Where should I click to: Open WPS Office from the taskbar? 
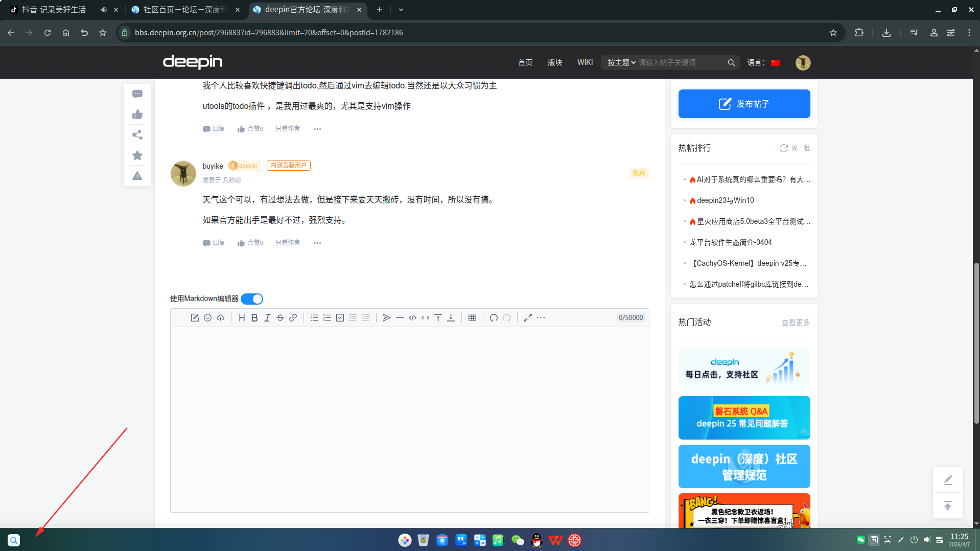pyautogui.click(x=555, y=540)
